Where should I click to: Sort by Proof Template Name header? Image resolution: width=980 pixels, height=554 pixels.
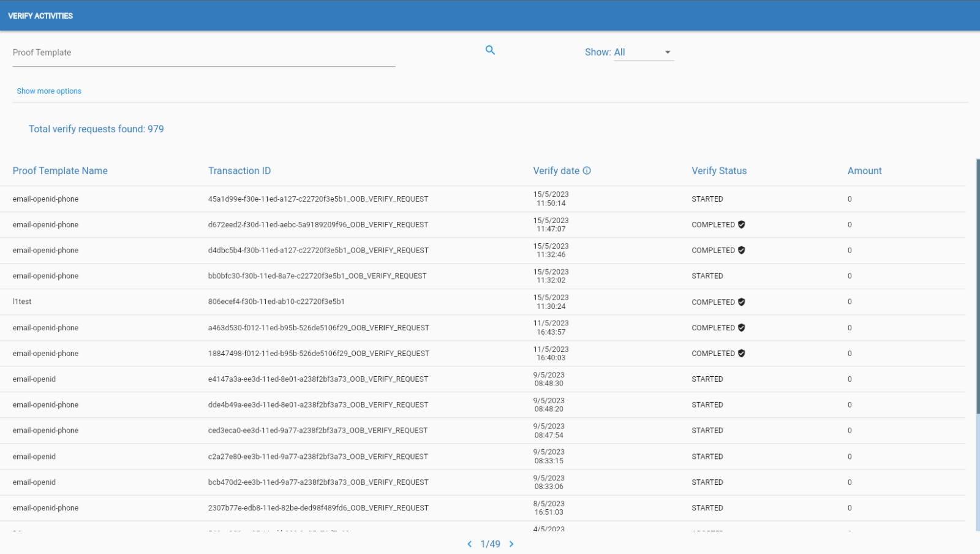point(60,171)
